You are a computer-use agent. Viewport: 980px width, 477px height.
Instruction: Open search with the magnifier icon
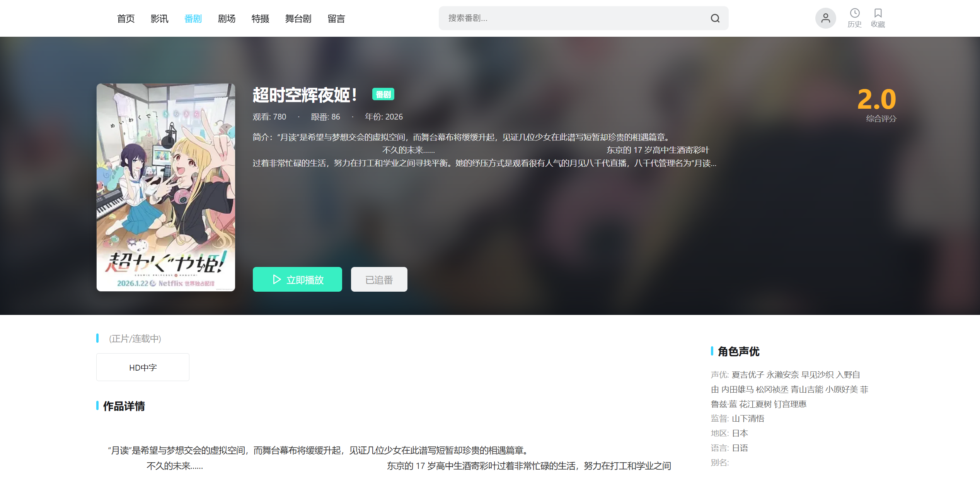pyautogui.click(x=715, y=18)
